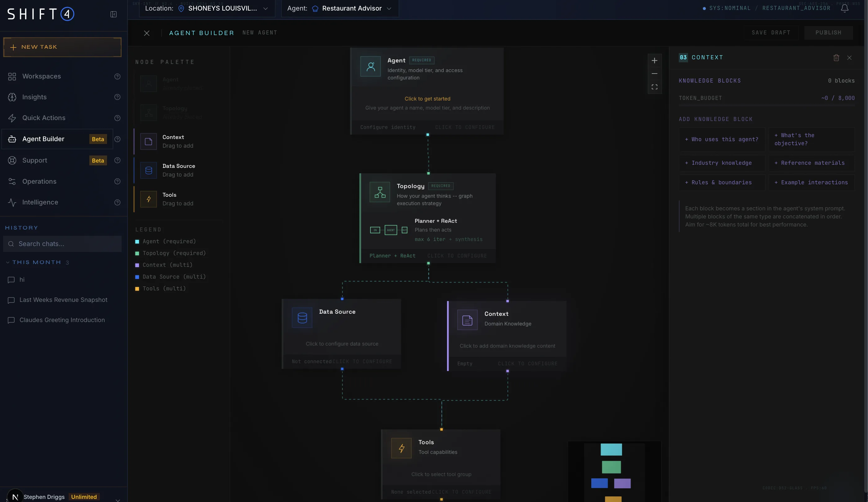Click the Search chats field
Viewport: 868px width, 502px height.
coord(62,244)
